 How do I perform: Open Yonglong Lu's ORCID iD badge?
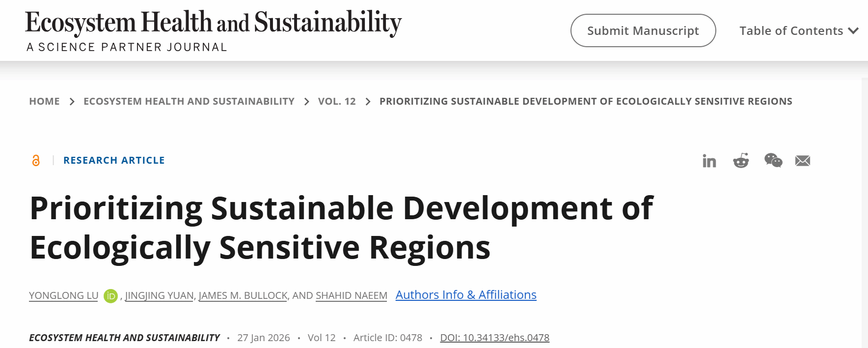pyautogui.click(x=110, y=296)
